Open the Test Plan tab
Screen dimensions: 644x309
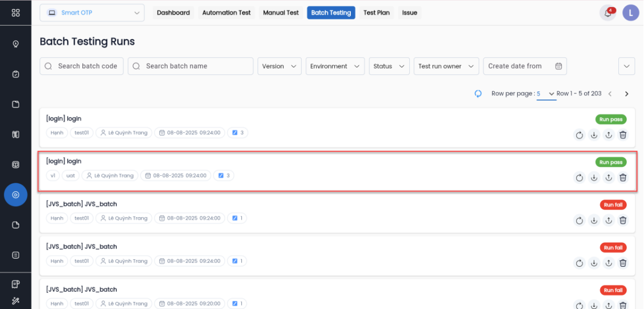[377, 13]
